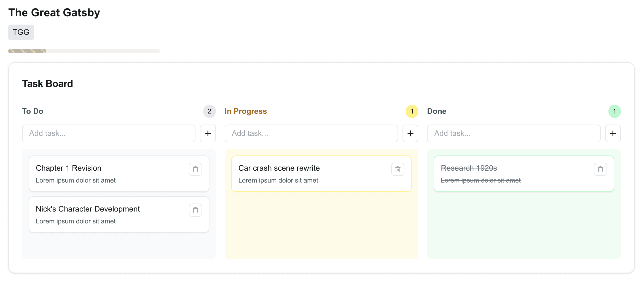Add a new task to the To Do column

(208, 133)
